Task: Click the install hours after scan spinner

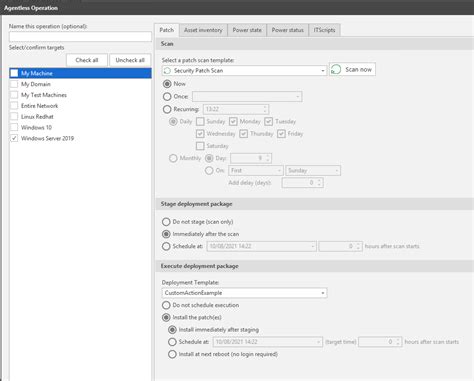Action: [x=380, y=342]
